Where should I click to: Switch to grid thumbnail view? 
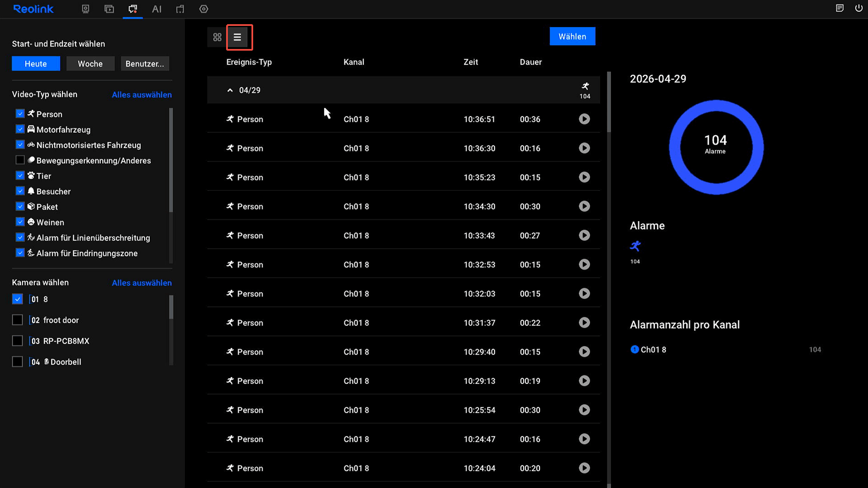[217, 37]
